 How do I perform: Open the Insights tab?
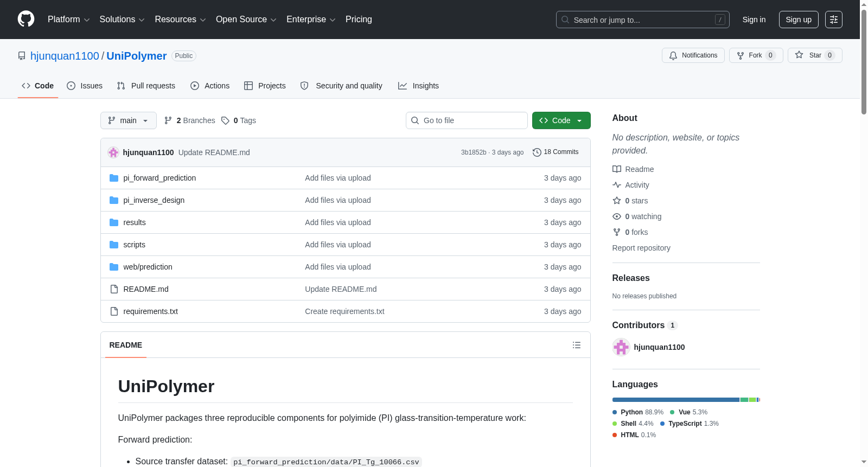pyautogui.click(x=418, y=86)
